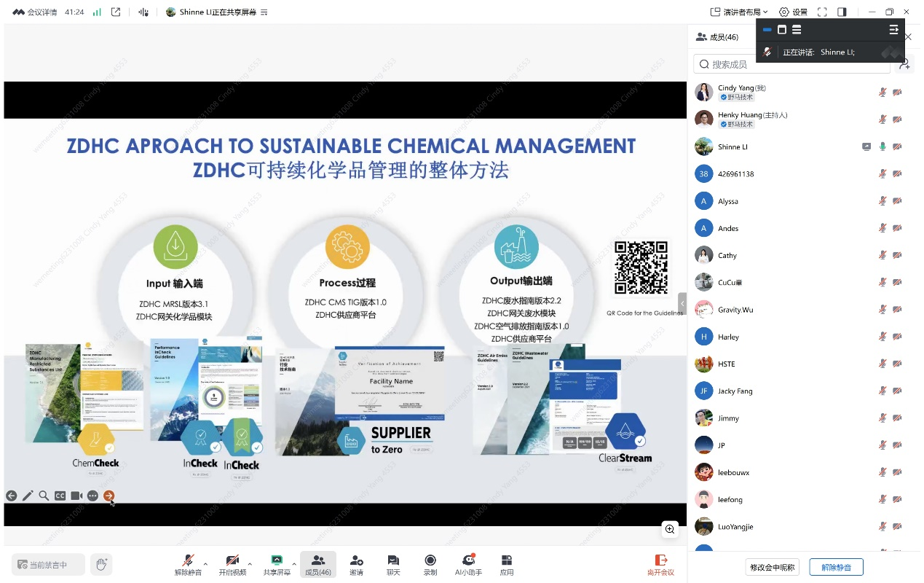This screenshot has width=924, height=583.
Task: Click the Process过程 gear icon on slide
Action: (347, 247)
